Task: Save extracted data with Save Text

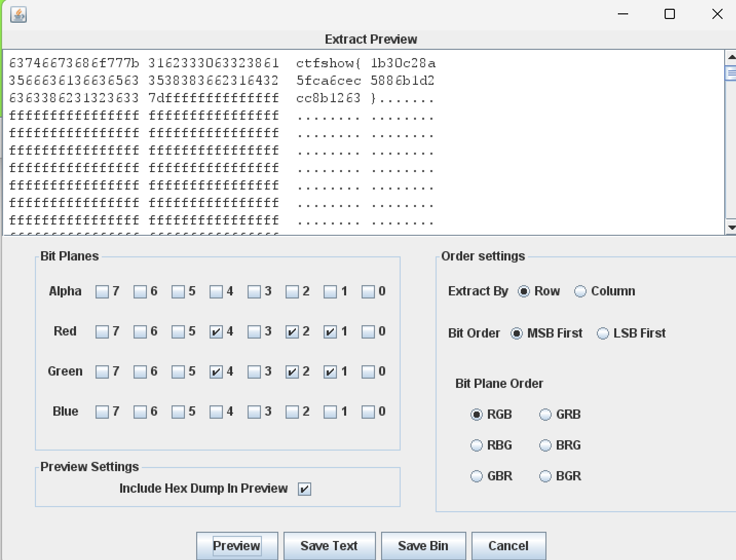Action: click(x=329, y=546)
